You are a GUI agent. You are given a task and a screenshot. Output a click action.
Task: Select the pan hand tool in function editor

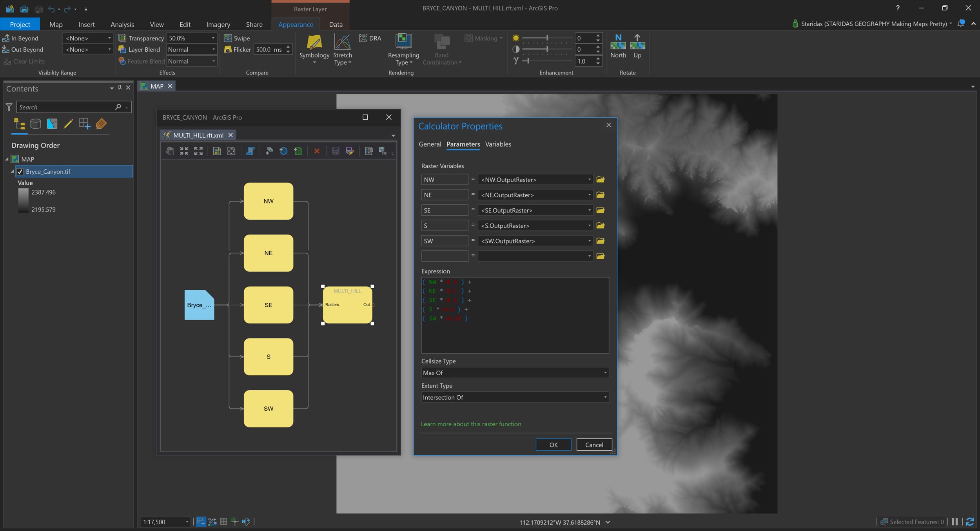tap(169, 151)
